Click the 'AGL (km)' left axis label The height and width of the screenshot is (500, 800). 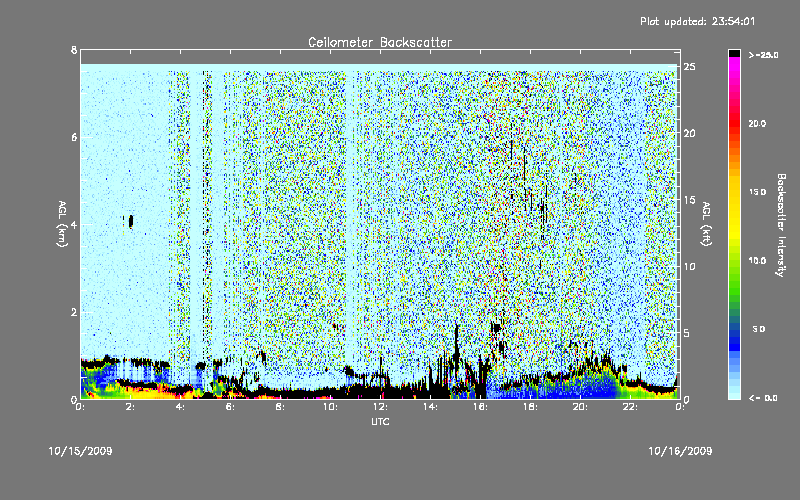62,224
